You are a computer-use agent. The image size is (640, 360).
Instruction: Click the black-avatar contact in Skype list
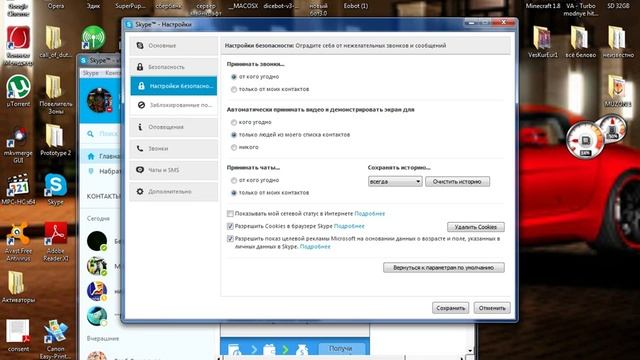coord(97,241)
